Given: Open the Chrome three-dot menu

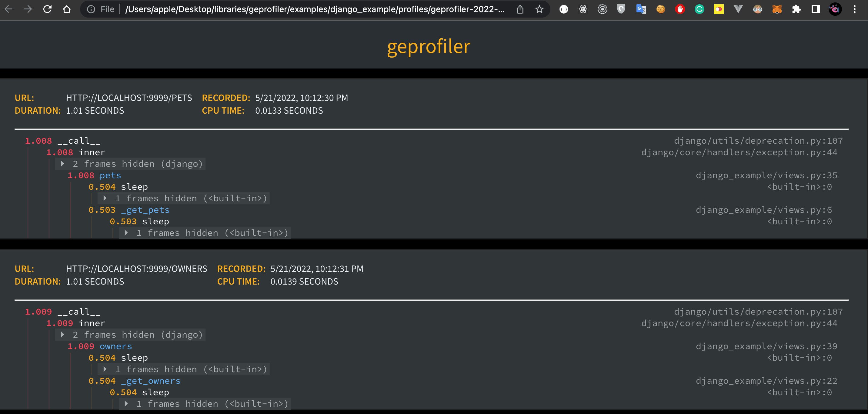Looking at the screenshot, I should pyautogui.click(x=855, y=9).
